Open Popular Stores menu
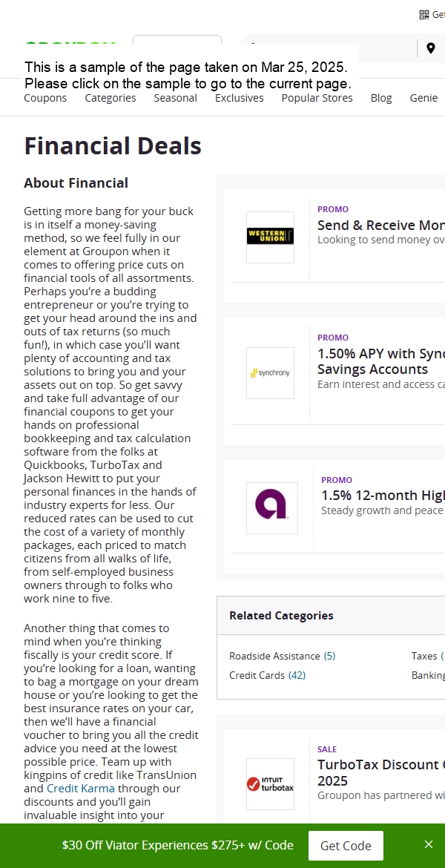 317,98
